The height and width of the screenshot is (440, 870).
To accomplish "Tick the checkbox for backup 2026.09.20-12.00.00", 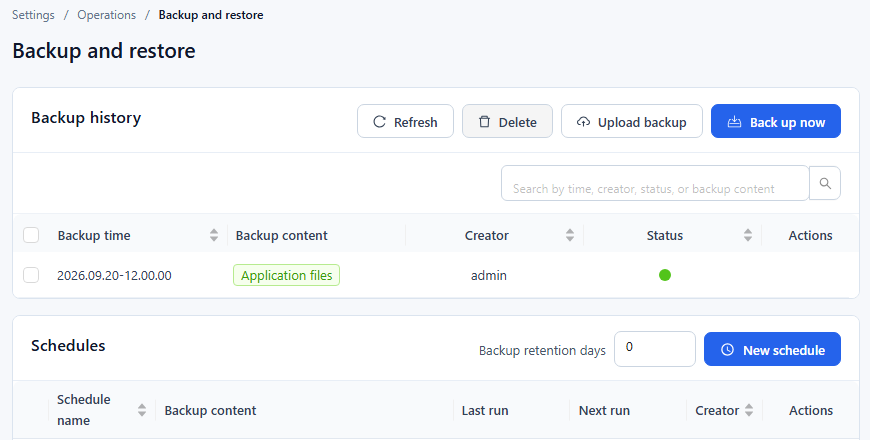I will pyautogui.click(x=31, y=275).
